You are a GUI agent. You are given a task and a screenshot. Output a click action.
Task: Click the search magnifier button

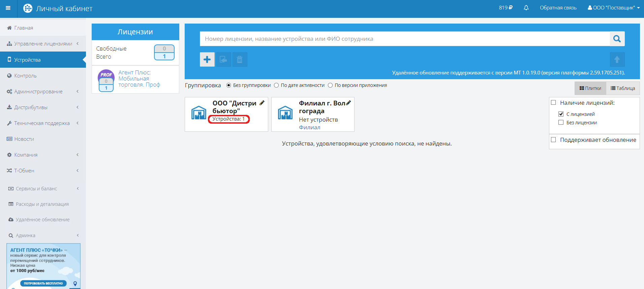[x=617, y=39]
